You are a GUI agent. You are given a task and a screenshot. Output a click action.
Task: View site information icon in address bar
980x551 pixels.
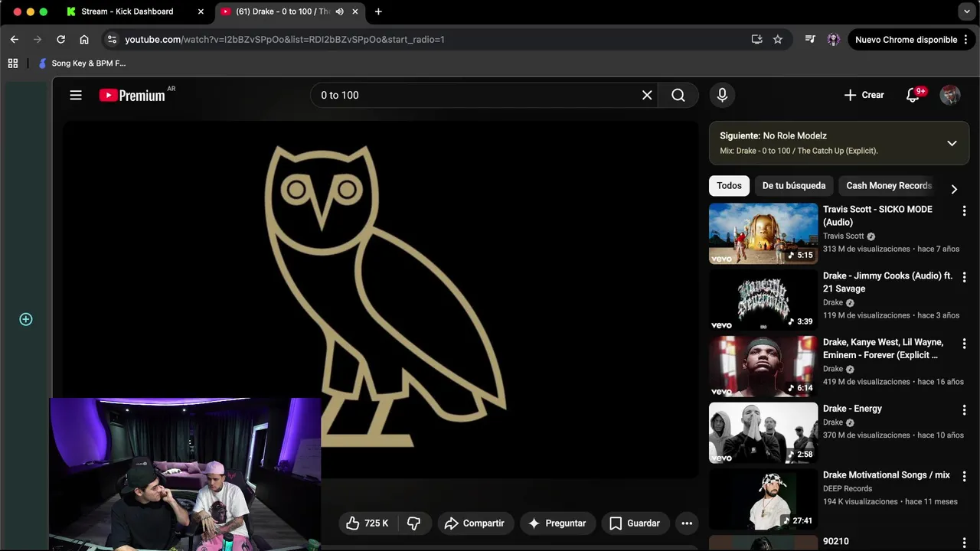pos(112,39)
